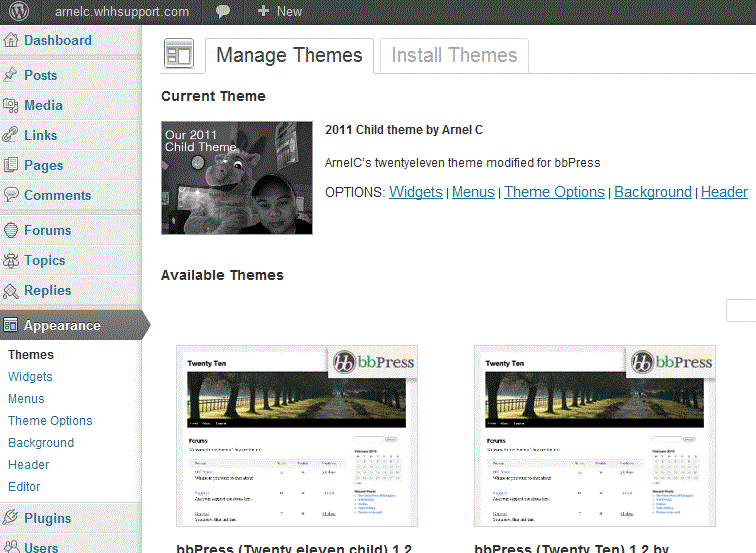Screen dimensions: 756x553
Task: Click the current theme screenshot thumbnail
Action: 237,178
